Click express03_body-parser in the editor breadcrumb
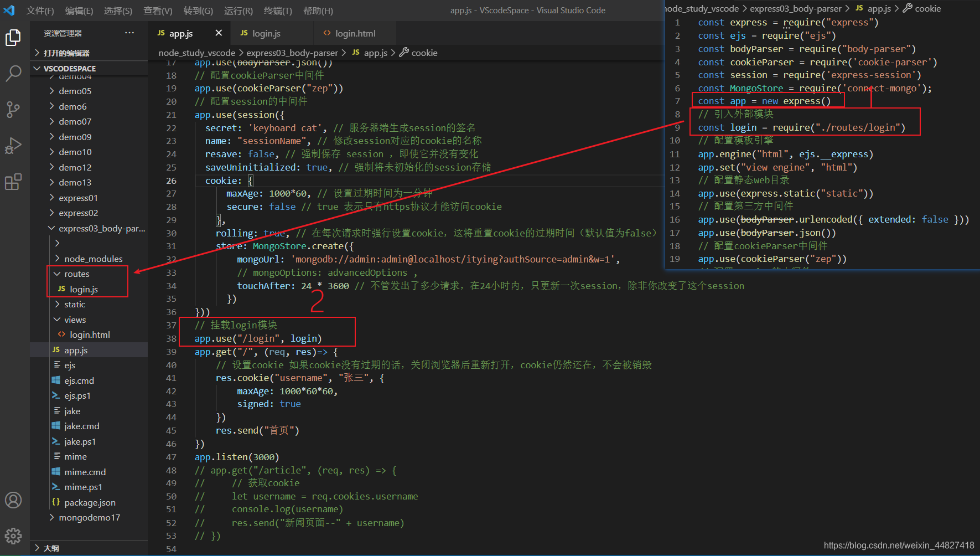Image resolution: width=980 pixels, height=556 pixels. tap(292, 53)
